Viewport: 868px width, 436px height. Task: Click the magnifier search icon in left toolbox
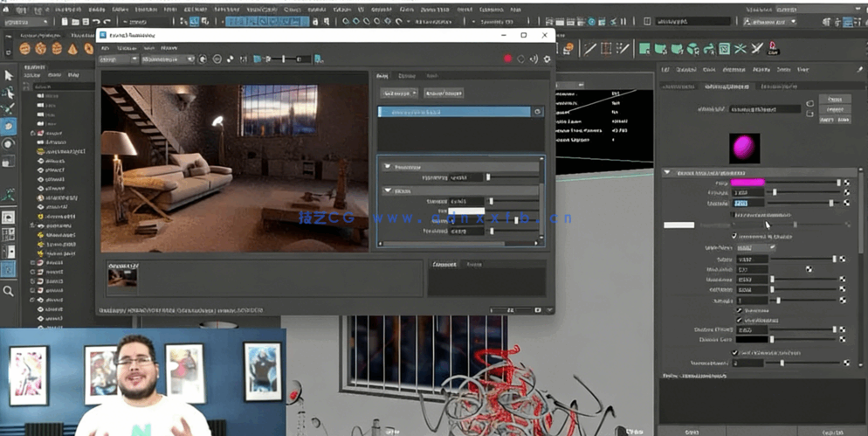[x=9, y=292]
